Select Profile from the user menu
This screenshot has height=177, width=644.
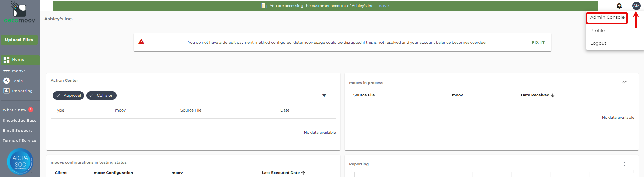pos(597,30)
